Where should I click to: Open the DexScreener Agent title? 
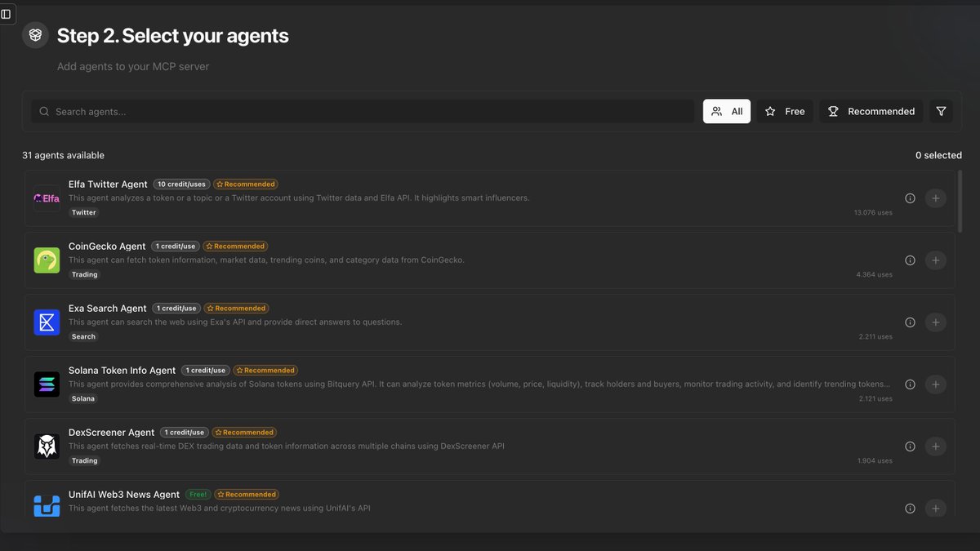(x=112, y=433)
